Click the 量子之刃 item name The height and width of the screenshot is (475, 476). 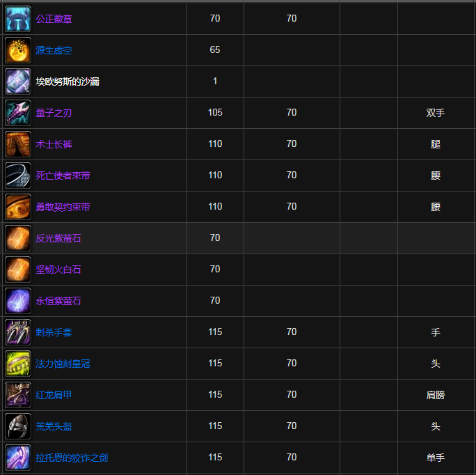[x=54, y=113]
